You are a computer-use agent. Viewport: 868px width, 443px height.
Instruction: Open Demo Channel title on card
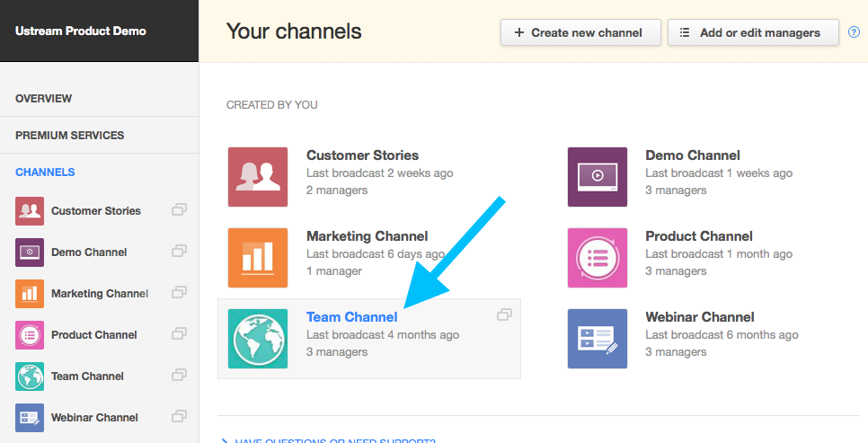(693, 155)
